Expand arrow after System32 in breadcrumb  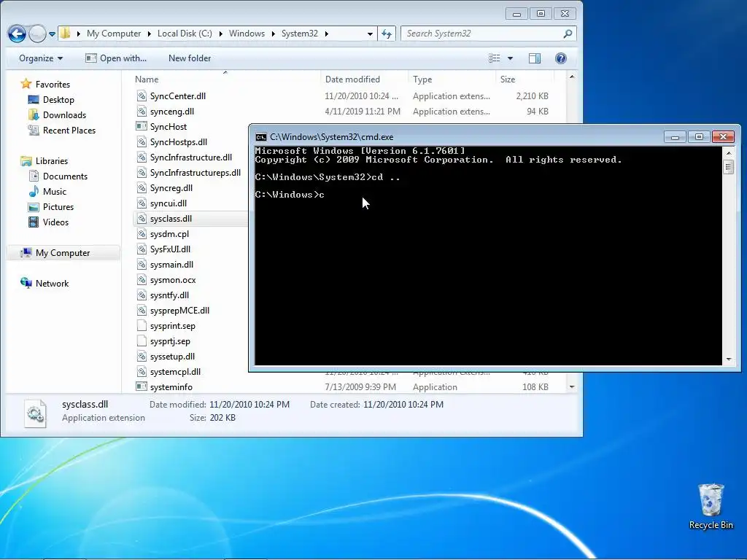click(x=326, y=34)
